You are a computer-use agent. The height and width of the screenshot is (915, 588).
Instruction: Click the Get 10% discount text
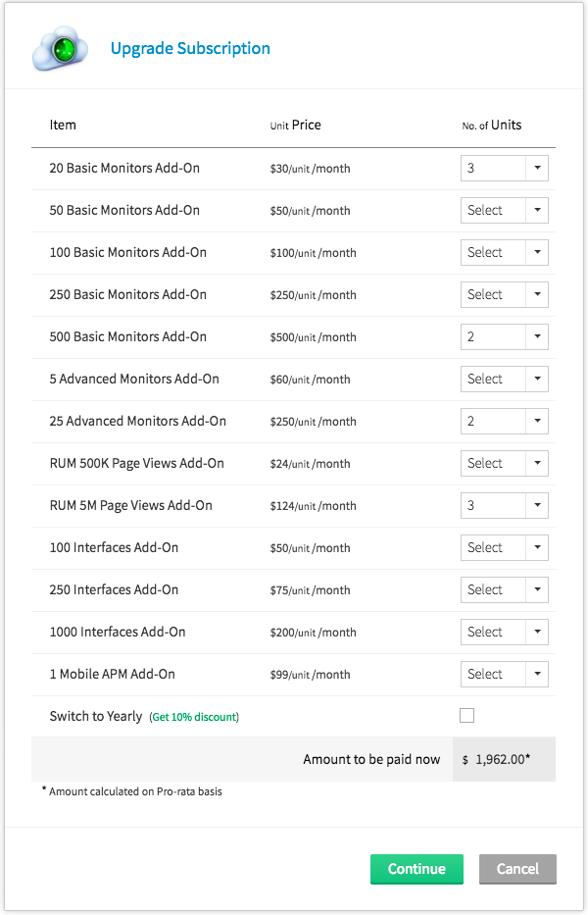coord(194,717)
